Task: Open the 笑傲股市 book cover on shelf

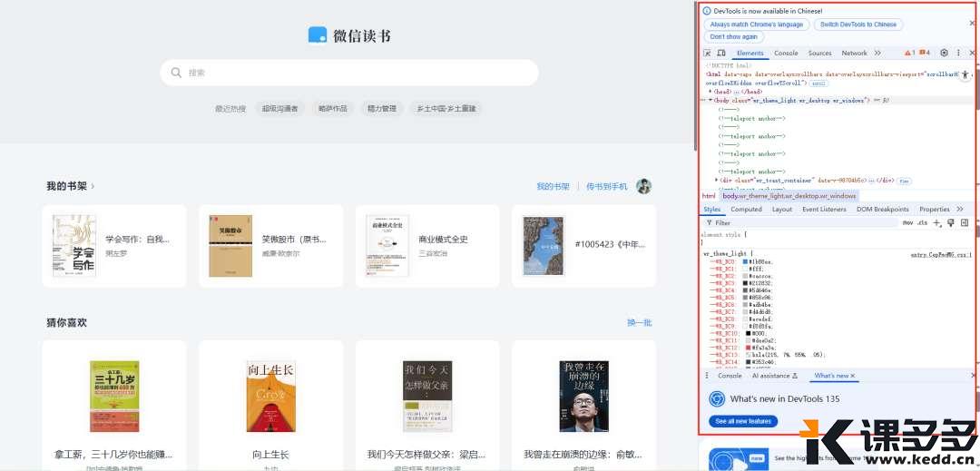Action: click(230, 246)
